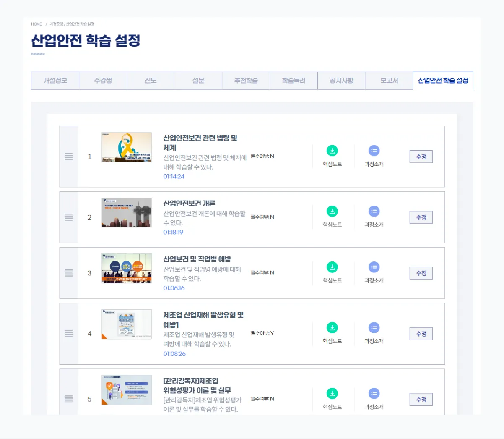Screen dimensions: 504x439
Task: Open 과정소개 for 제조업 산업재해 발생유형 course
Action: tap(374, 328)
